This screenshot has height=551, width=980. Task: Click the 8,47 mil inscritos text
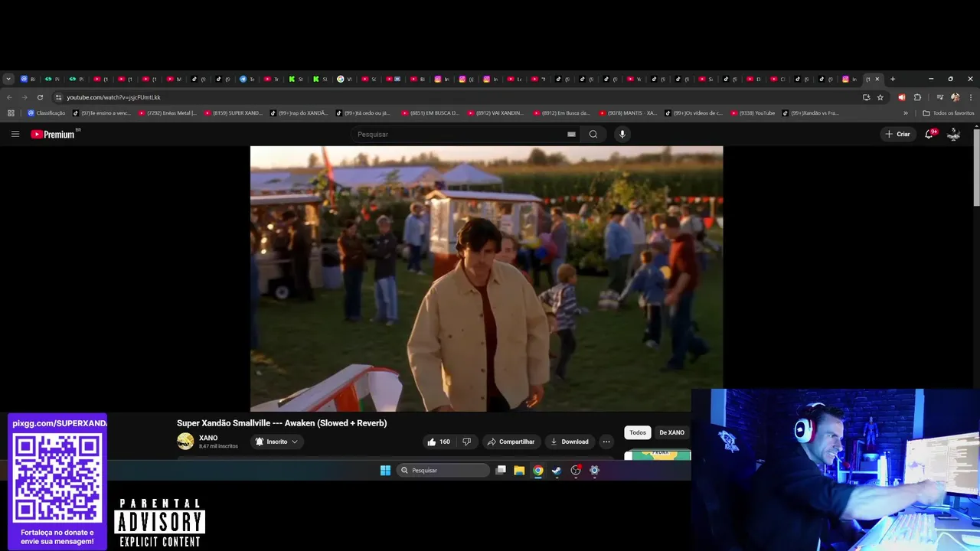218,446
